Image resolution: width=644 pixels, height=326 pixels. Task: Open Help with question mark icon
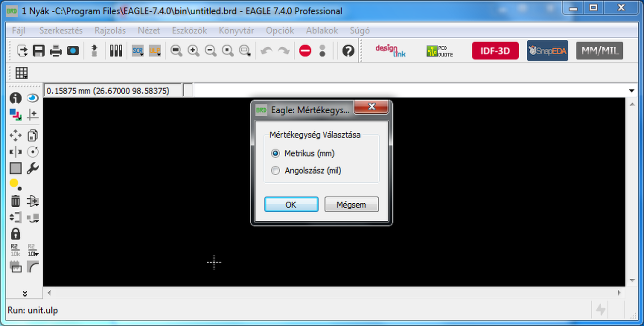pos(348,50)
